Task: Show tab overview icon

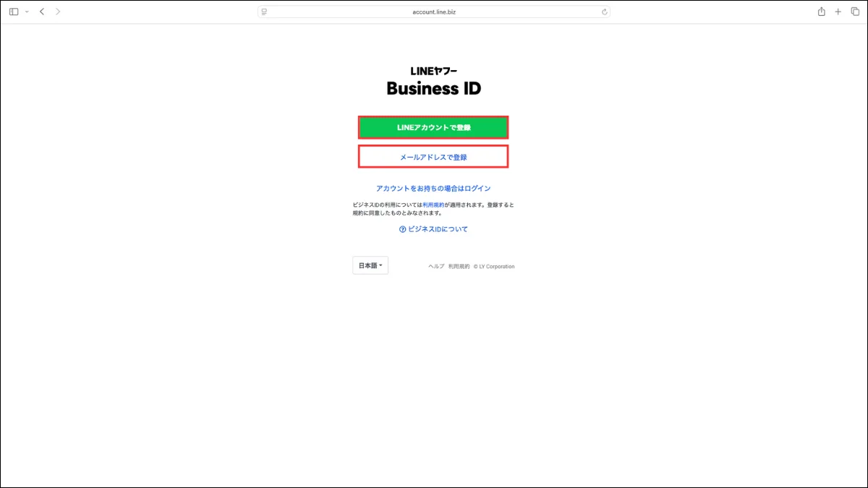Action: (x=854, y=12)
